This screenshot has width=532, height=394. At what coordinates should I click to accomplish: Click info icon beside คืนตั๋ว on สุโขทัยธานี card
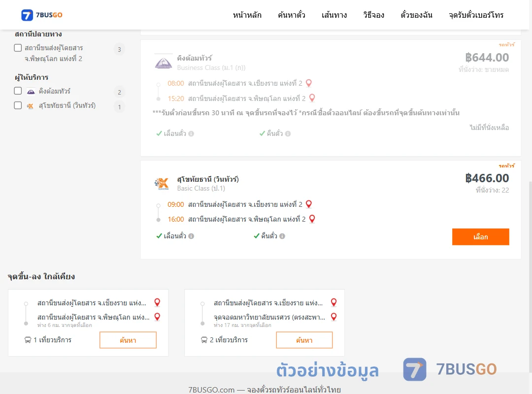click(282, 236)
